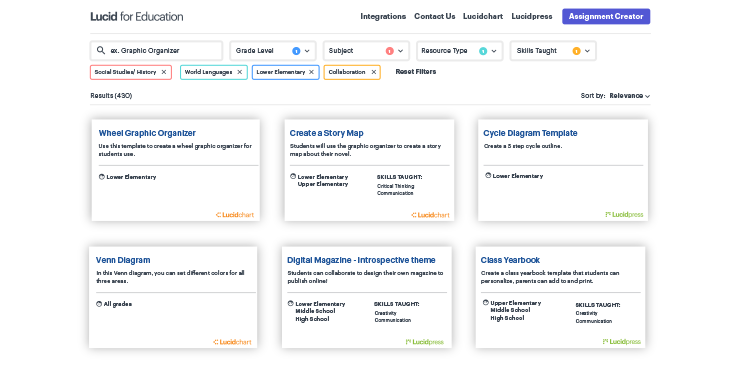Remove the Social Studies/History filter tag
The width and height of the screenshot is (740, 388).
pos(164,72)
